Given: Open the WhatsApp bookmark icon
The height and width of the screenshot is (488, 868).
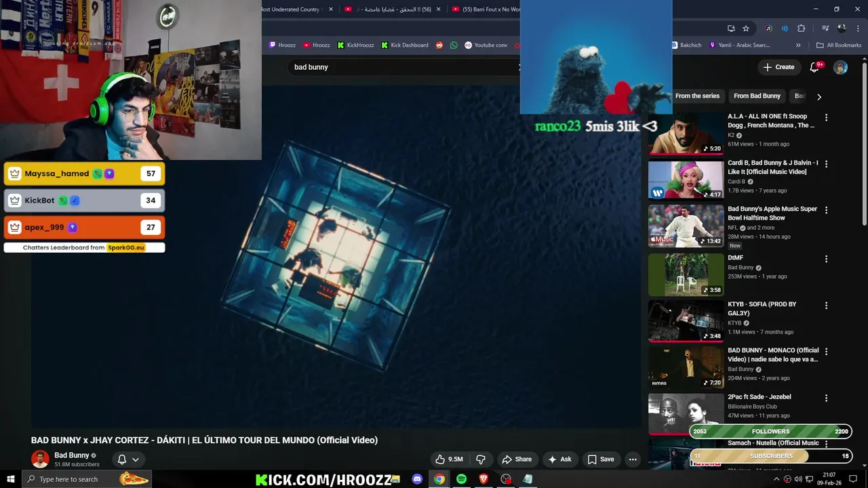Looking at the screenshot, I should point(454,45).
